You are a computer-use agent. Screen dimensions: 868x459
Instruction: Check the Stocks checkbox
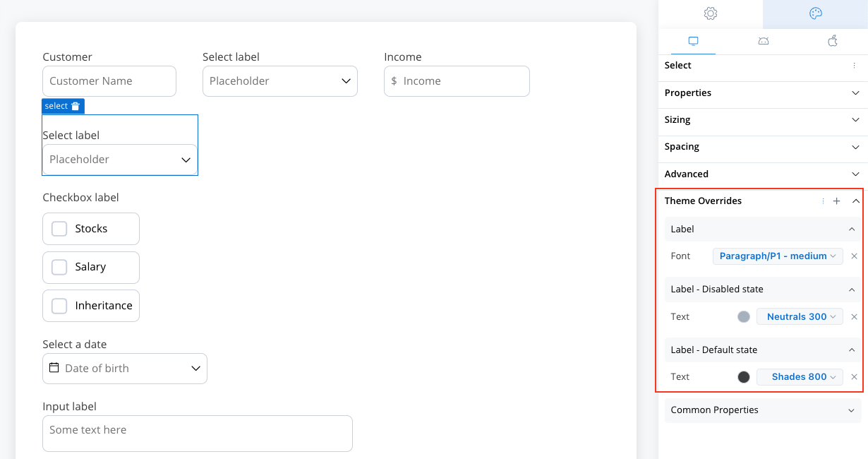pyautogui.click(x=59, y=229)
